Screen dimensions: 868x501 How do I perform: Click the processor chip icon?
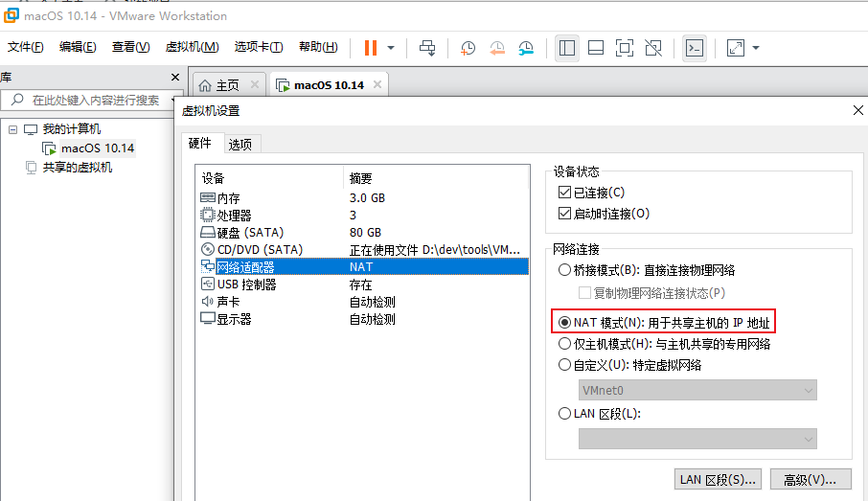(x=208, y=215)
